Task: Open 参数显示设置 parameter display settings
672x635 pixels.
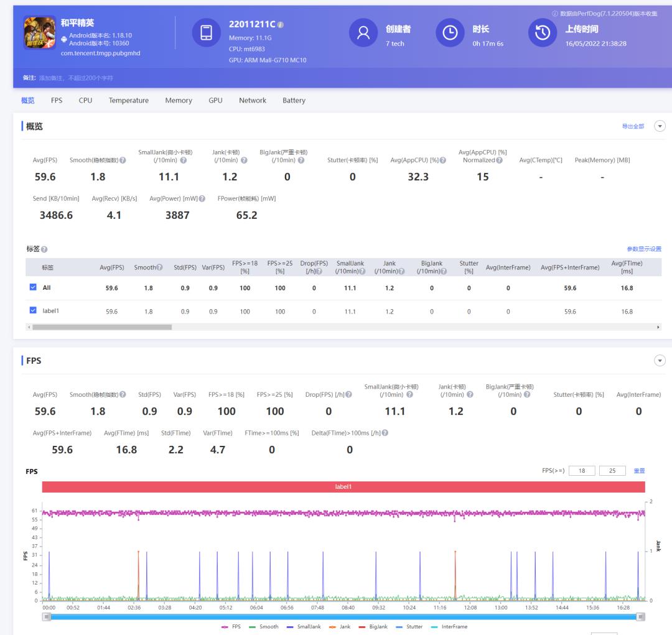Action: tap(644, 249)
